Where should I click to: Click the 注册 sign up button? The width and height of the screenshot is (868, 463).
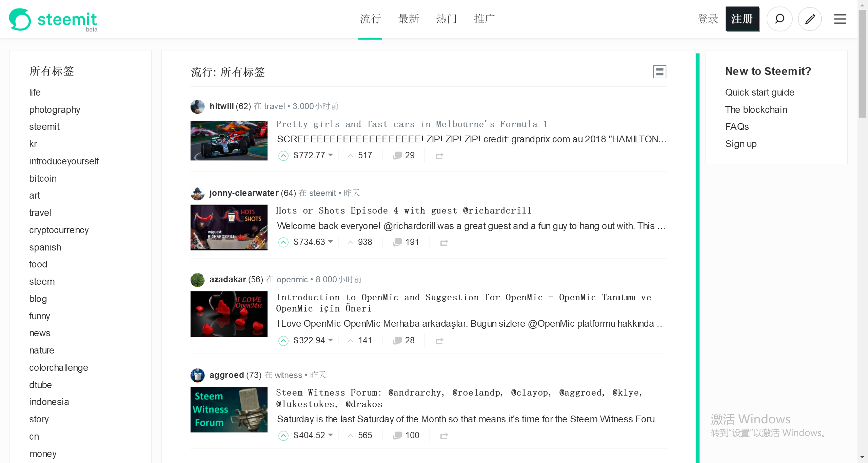[742, 19]
